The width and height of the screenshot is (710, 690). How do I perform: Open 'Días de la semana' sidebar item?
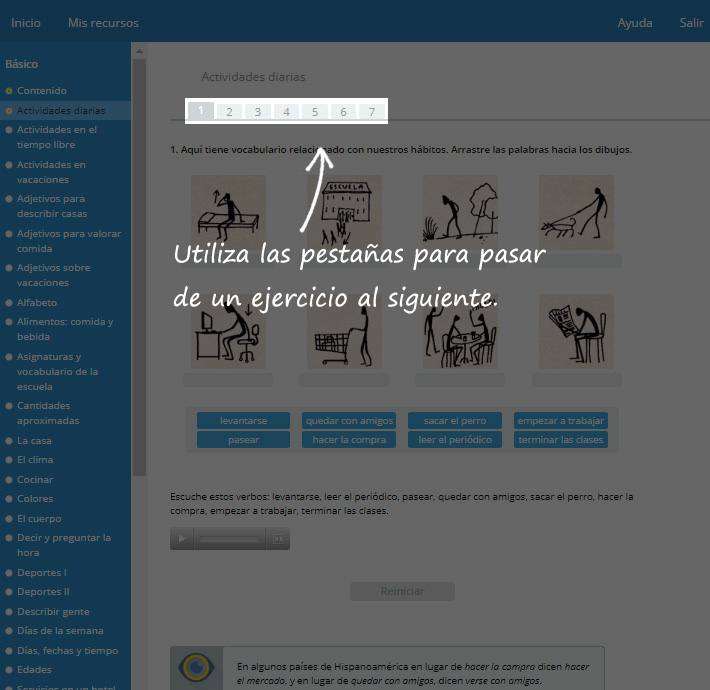[60, 631]
